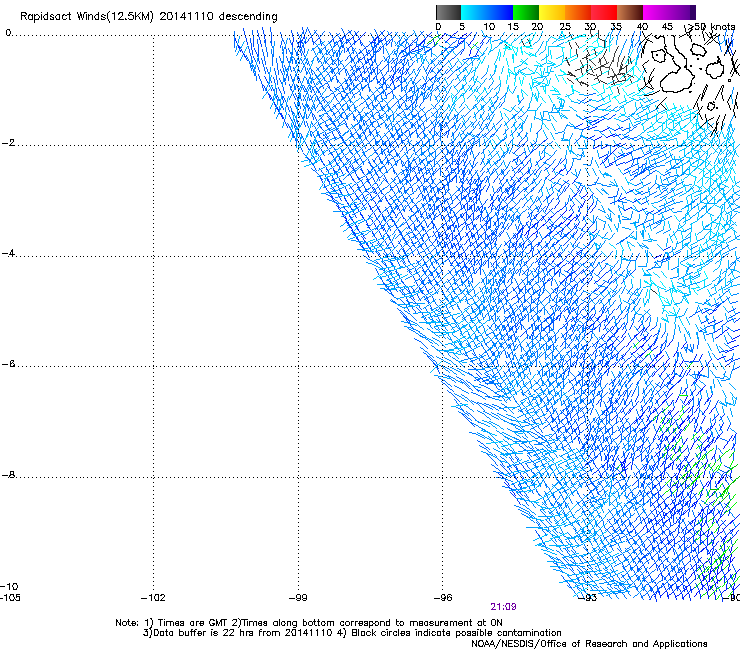Viewport: 740px width, 650px height.
Task: Click the color scale label 45
Action: 667,27
